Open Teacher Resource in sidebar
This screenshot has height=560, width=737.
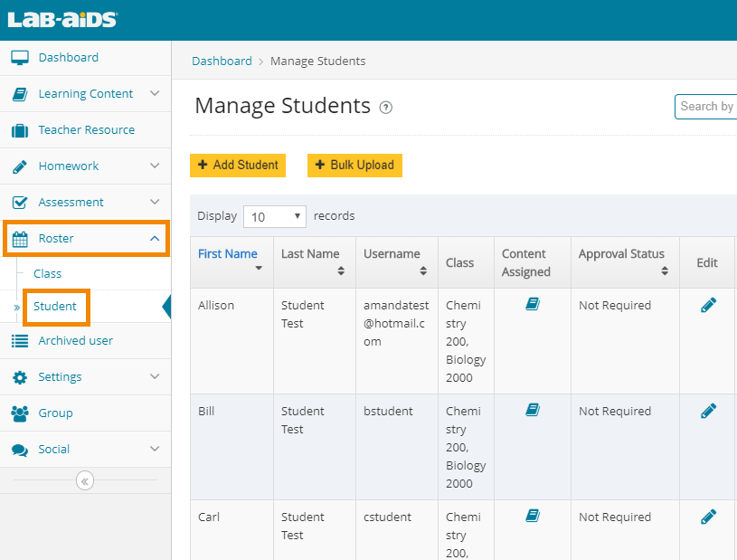86,130
